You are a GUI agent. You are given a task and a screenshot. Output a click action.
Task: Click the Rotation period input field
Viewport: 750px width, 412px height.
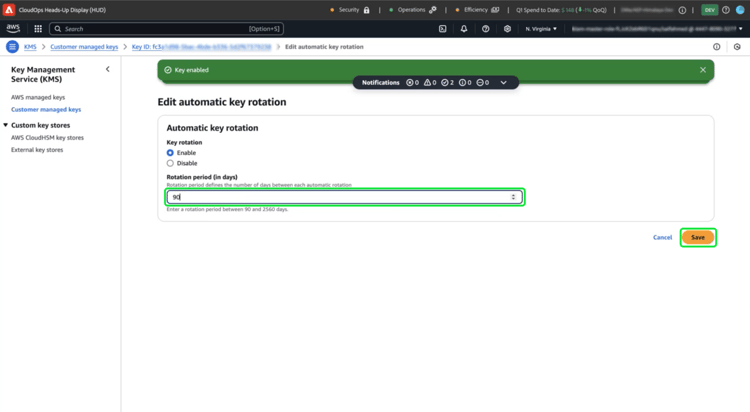(x=344, y=197)
